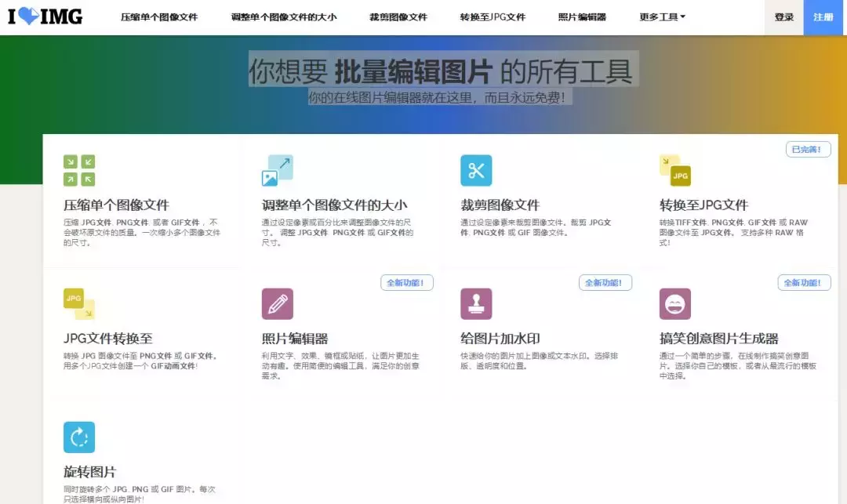Viewport: 847px width, 504px height.
Task: Click the photo editor description 利用文字、效果
Action: (340, 366)
